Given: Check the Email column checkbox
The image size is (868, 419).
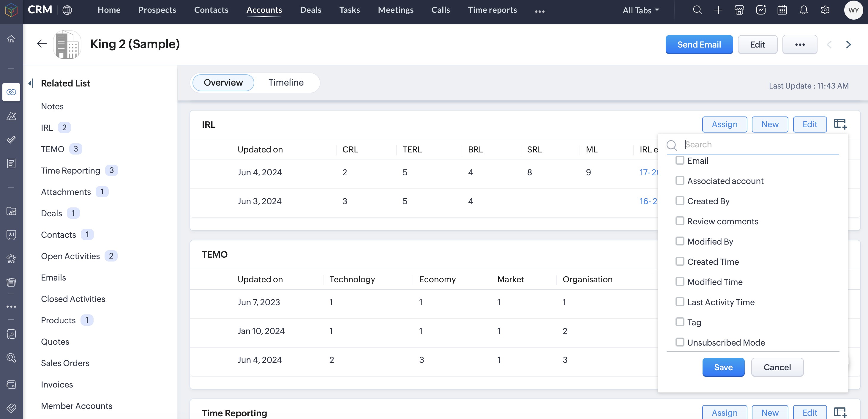Looking at the screenshot, I should (680, 160).
